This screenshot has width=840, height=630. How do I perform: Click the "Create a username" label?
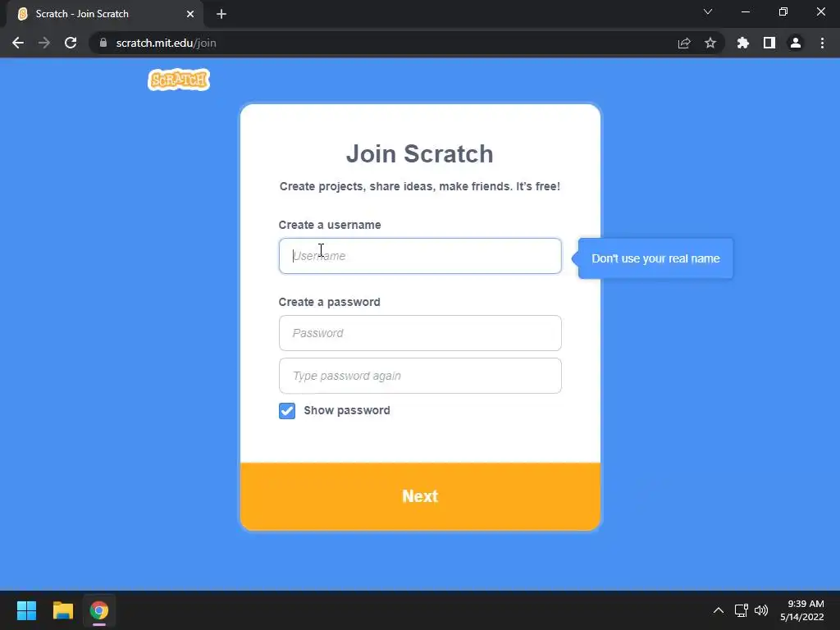(330, 225)
